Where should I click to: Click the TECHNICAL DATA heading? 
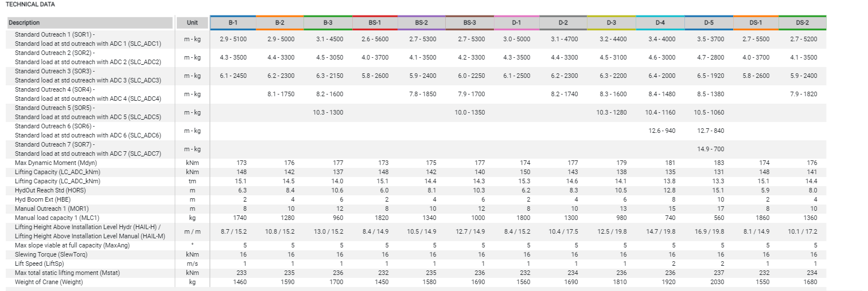click(x=31, y=4)
